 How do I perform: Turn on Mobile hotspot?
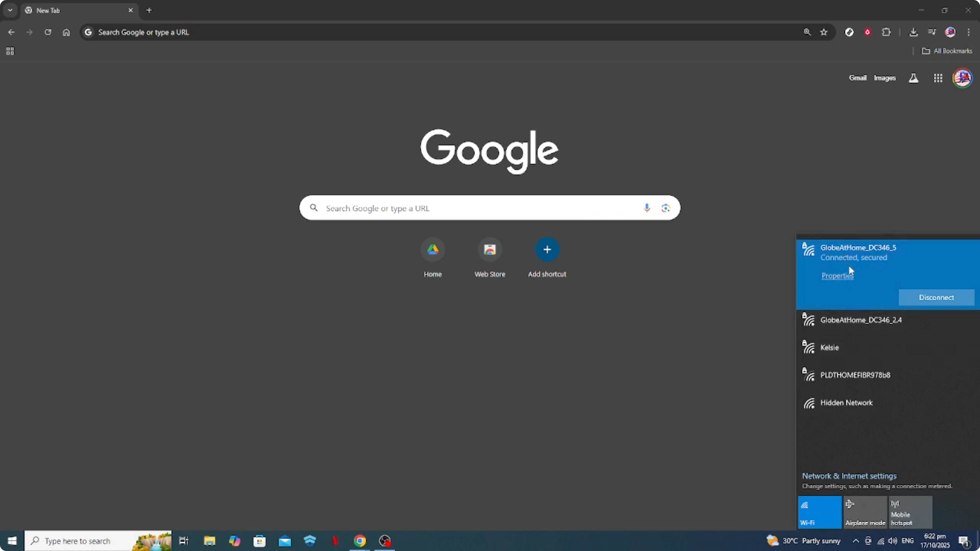911,512
